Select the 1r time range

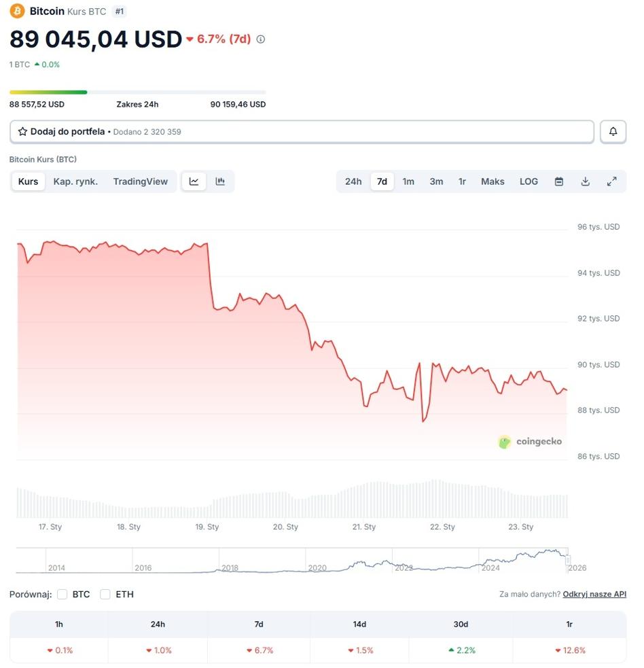(x=462, y=181)
